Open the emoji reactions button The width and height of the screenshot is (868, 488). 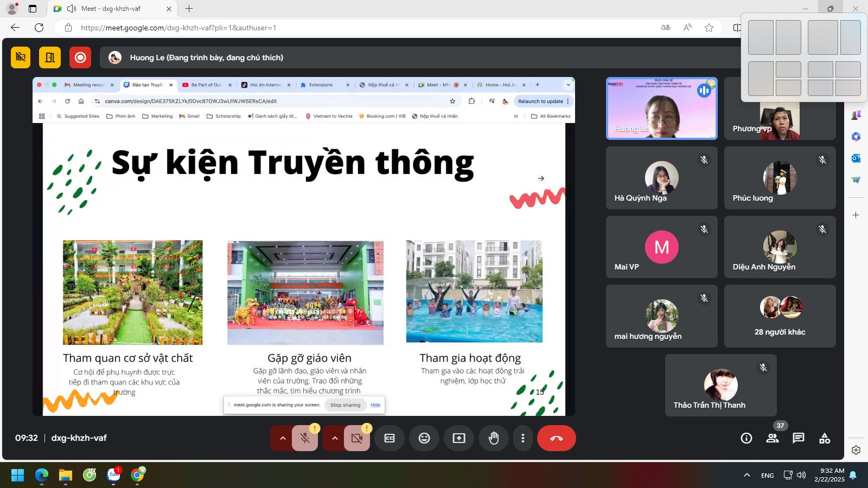pos(424,438)
